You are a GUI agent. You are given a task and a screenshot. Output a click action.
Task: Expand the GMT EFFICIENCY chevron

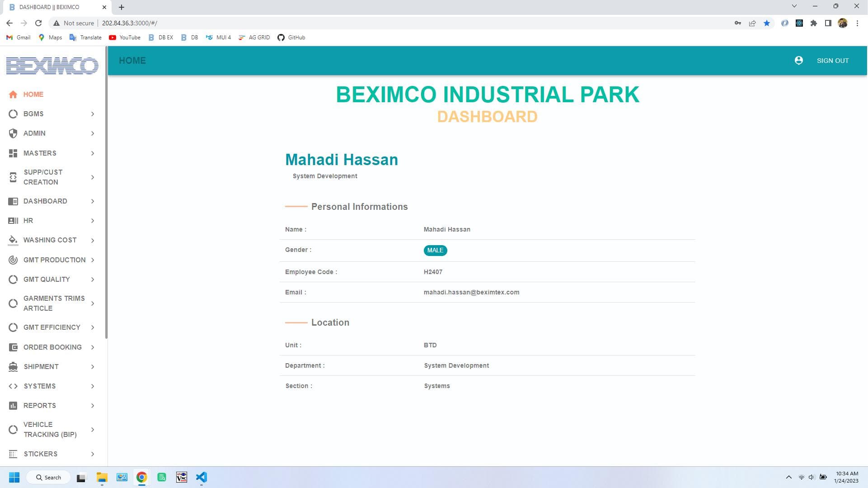(x=93, y=327)
